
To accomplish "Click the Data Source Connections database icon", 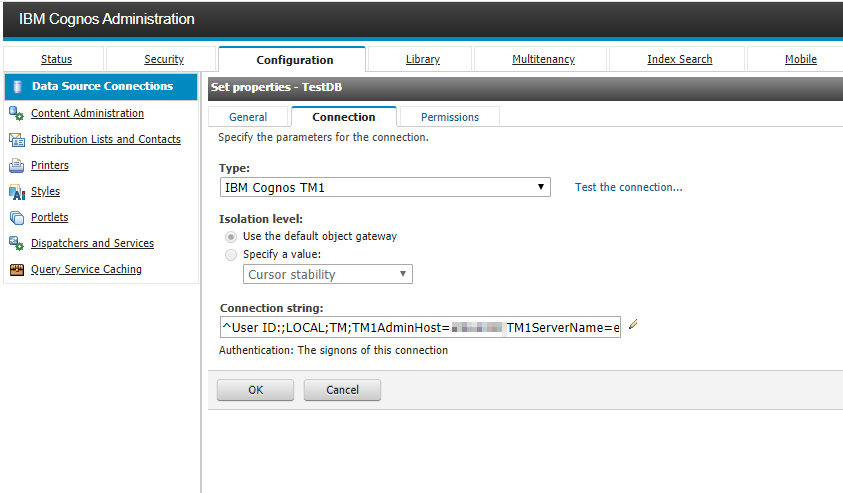I will click(x=17, y=87).
